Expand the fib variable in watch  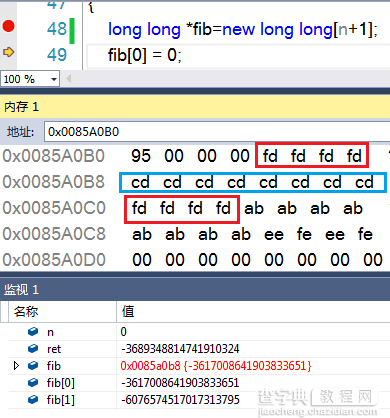[16, 366]
